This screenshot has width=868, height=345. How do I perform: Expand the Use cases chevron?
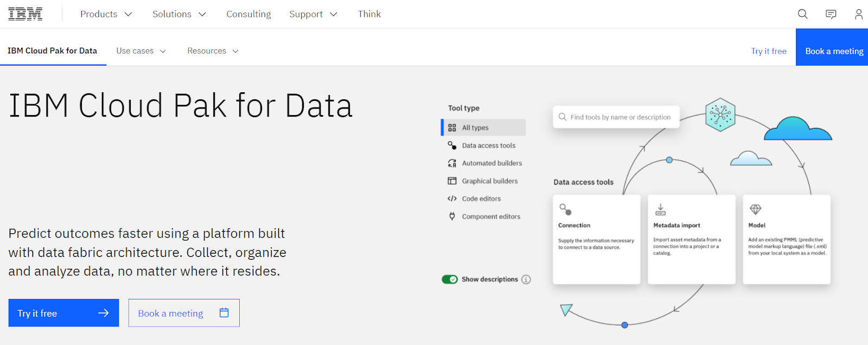point(163,51)
